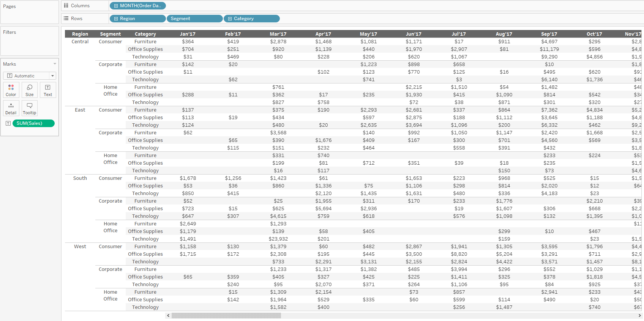Click the Columns shelf icon
The width and height of the screenshot is (644, 321).
pos(66,6)
